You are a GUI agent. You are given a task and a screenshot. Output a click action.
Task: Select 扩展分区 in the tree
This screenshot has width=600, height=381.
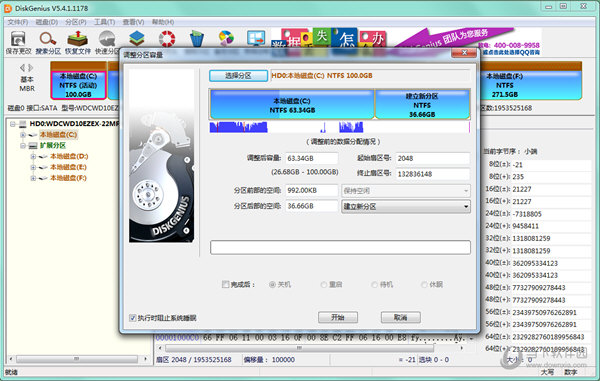tap(53, 145)
